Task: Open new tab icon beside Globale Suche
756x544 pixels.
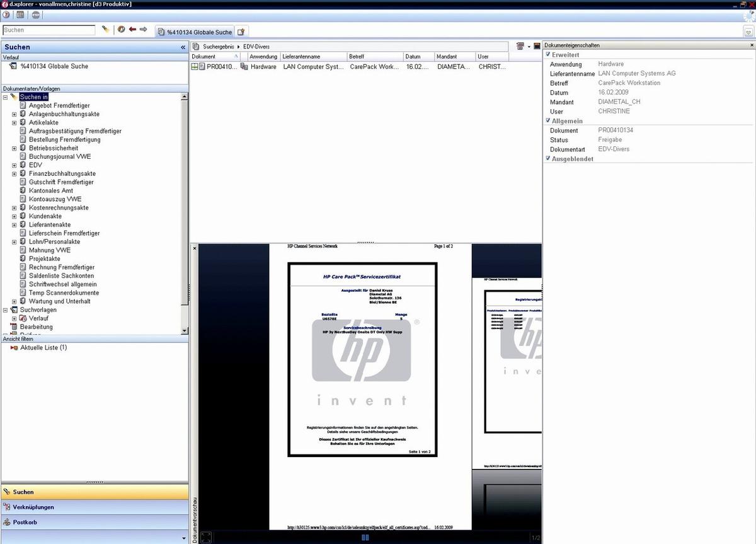Action: tap(241, 32)
